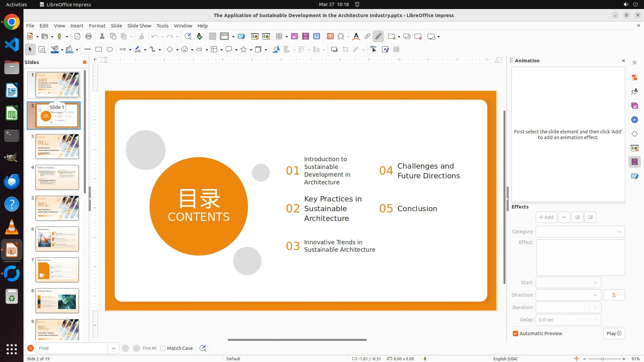
Task: Click the zoom slider in the status bar
Action: coord(602,359)
